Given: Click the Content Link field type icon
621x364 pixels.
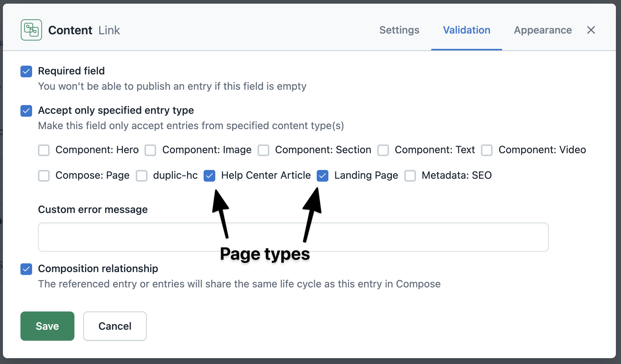Looking at the screenshot, I should (x=31, y=30).
